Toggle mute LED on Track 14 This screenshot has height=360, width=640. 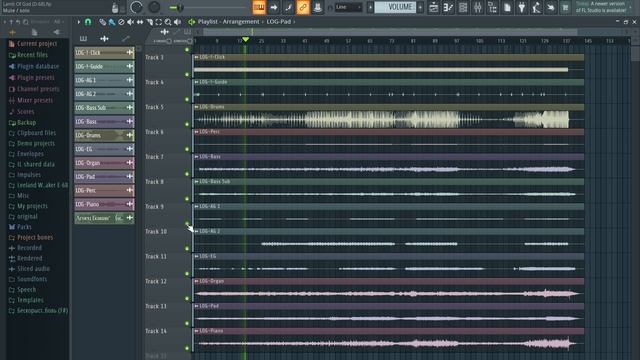[187, 348]
